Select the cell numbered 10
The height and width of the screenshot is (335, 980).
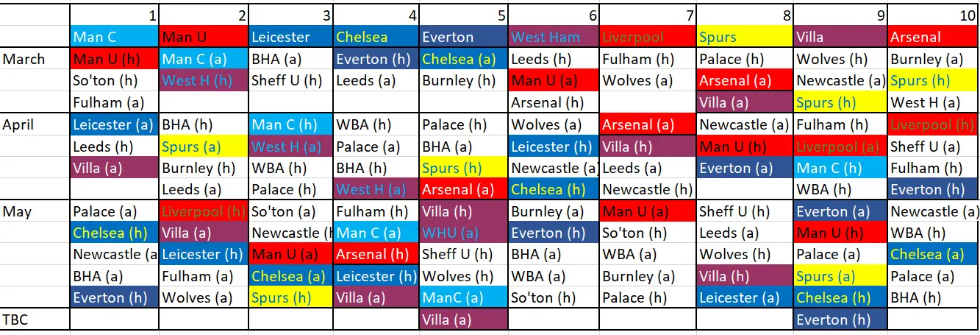[934, 15]
